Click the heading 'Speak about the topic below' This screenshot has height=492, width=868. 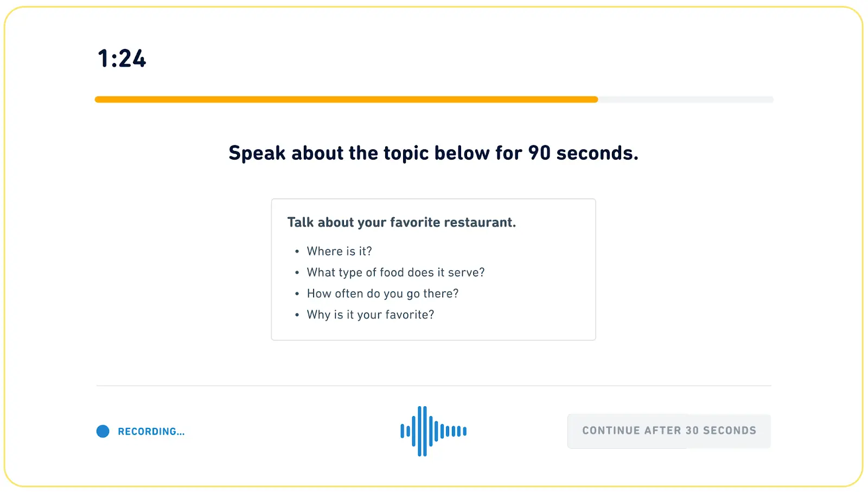(x=433, y=153)
